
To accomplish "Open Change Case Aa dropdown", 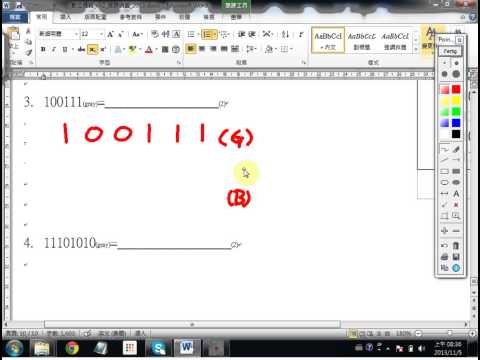I will (x=137, y=34).
